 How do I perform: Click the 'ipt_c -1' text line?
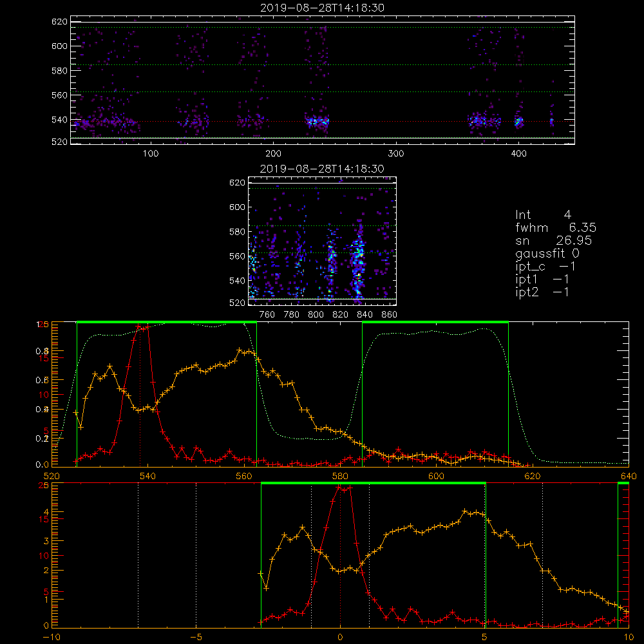[x=545, y=267]
